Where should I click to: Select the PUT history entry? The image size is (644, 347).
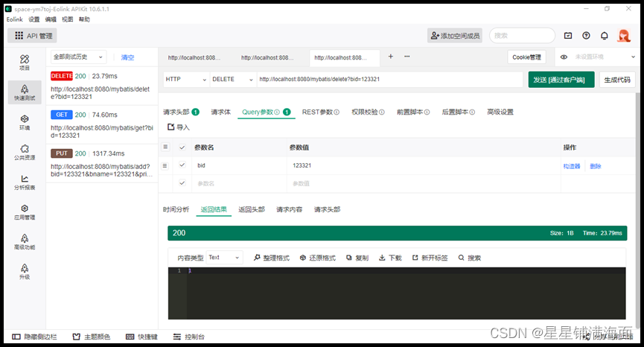tap(102, 163)
